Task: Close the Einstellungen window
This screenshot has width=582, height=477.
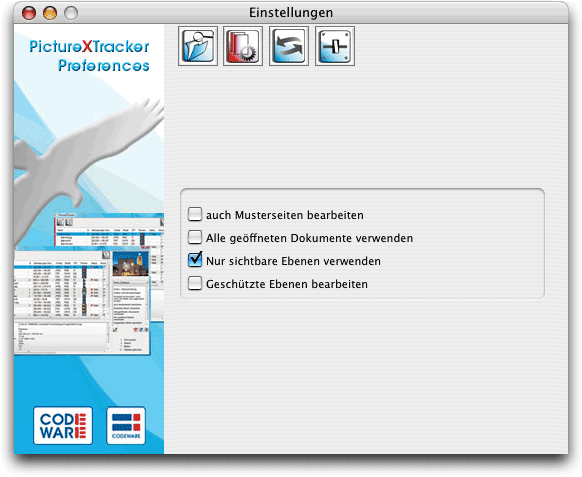Action: 29,13
